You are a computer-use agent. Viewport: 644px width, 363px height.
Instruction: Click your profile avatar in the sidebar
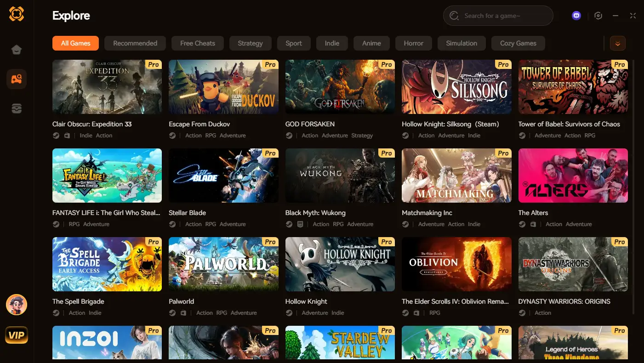click(16, 304)
